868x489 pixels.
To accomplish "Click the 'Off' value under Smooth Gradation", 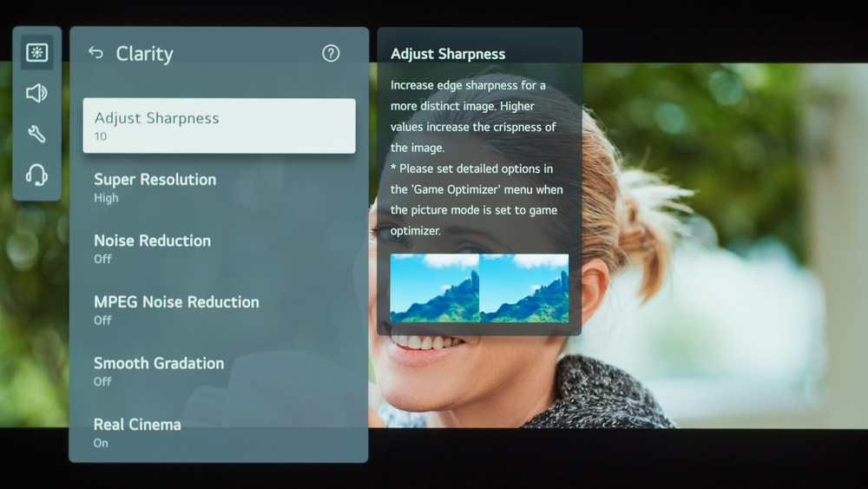I will coord(102,381).
